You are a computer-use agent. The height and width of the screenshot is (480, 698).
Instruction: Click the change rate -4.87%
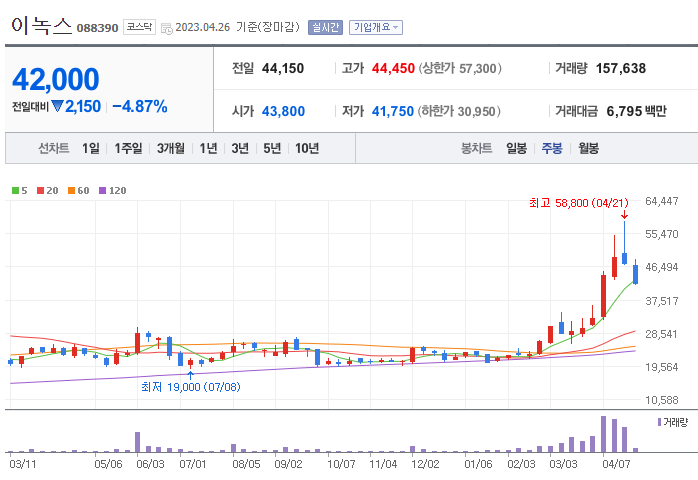coord(140,106)
